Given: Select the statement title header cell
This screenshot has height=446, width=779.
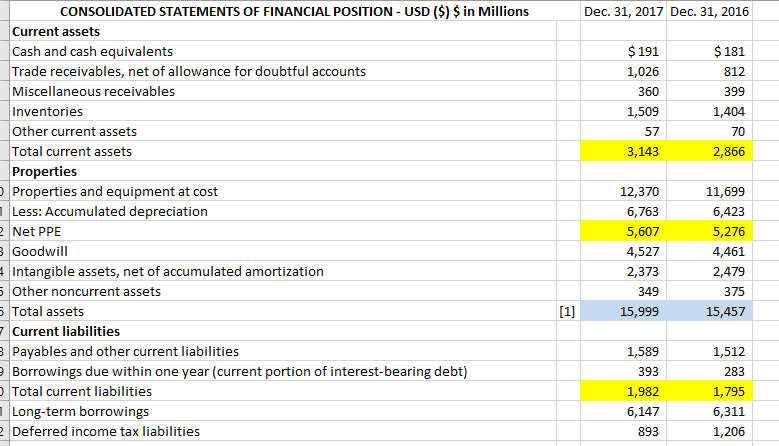Looking at the screenshot, I should tap(294, 11).
